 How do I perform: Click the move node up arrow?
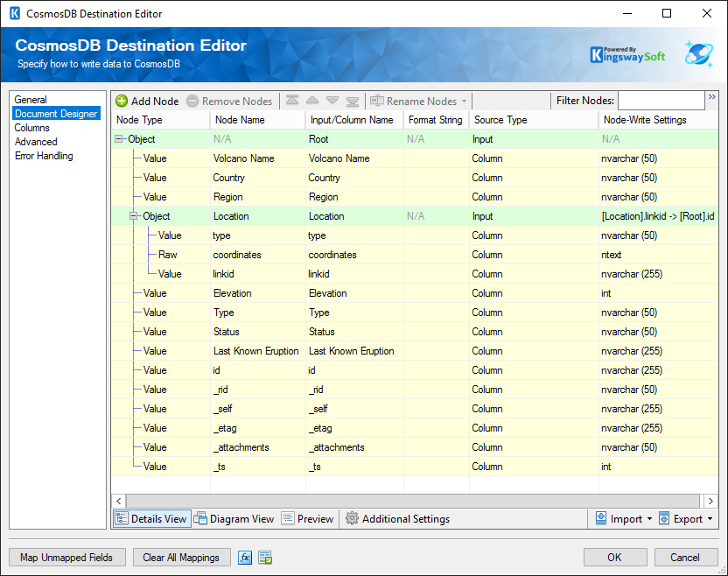(x=312, y=101)
